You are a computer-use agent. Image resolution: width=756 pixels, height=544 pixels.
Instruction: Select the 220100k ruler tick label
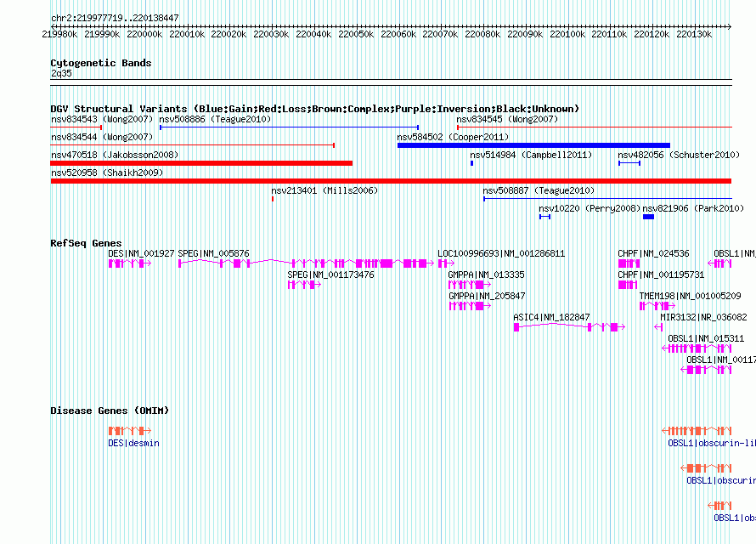567,34
